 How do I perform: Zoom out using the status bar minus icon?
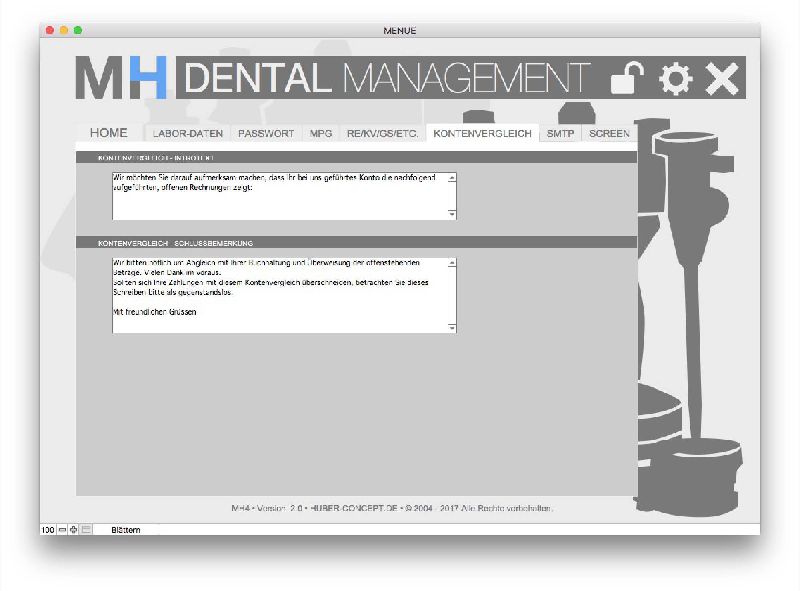pos(63,529)
